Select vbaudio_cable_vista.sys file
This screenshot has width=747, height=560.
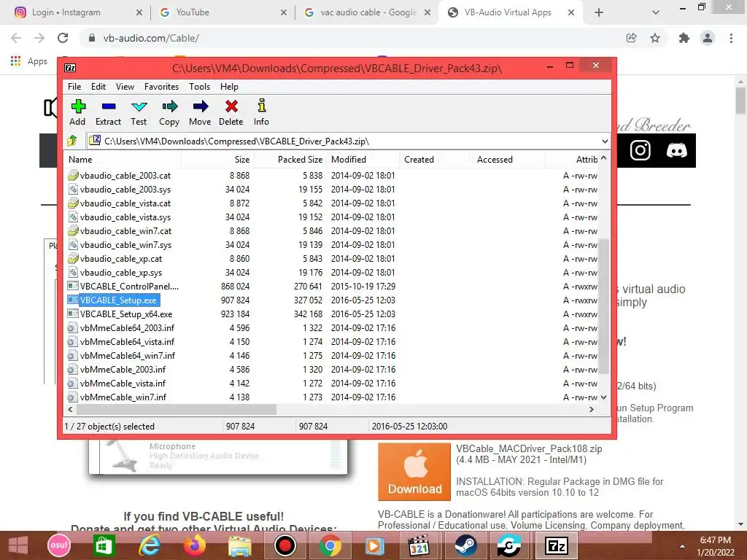point(125,217)
